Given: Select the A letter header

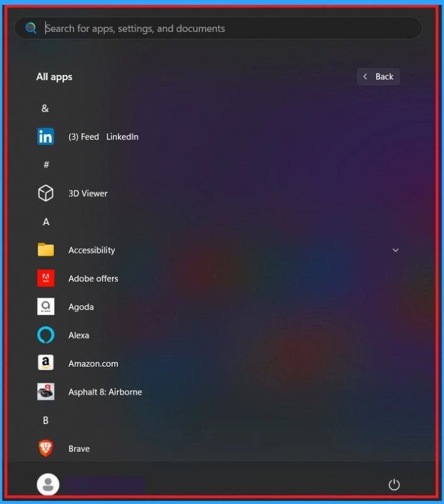Looking at the screenshot, I should coord(46,221).
